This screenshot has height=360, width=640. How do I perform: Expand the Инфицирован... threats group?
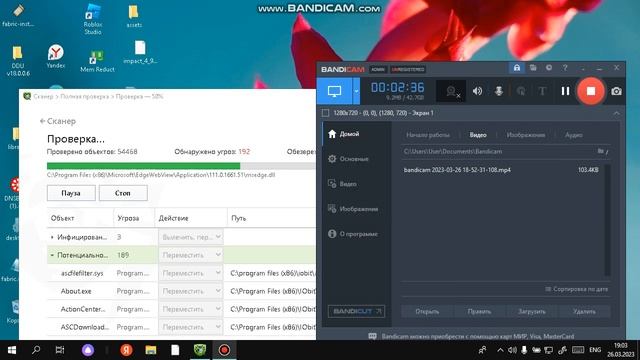coord(52,237)
